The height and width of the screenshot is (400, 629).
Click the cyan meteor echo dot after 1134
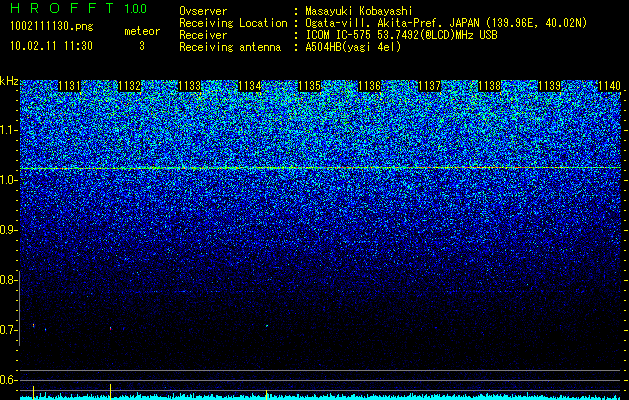click(x=266, y=326)
